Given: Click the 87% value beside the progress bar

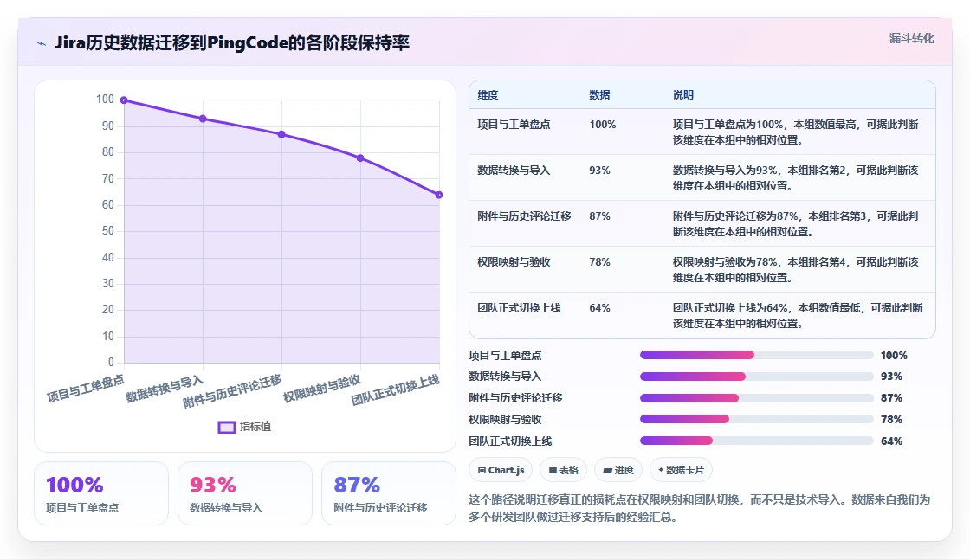Looking at the screenshot, I should tap(891, 398).
